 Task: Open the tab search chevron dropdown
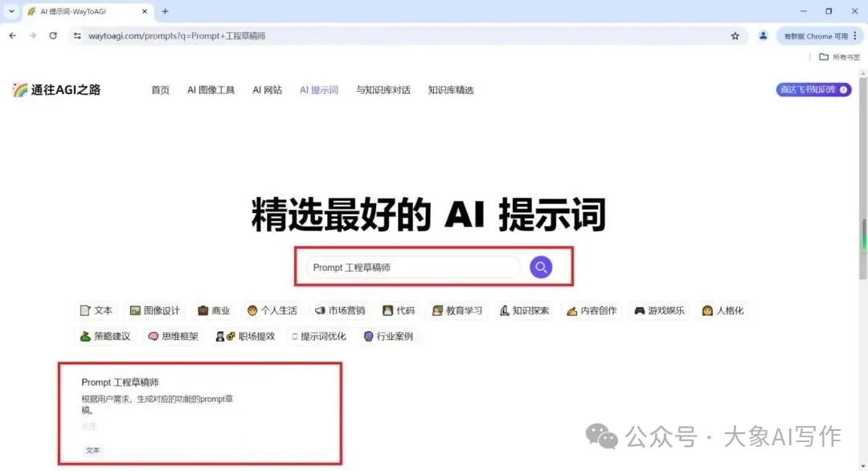pos(11,11)
